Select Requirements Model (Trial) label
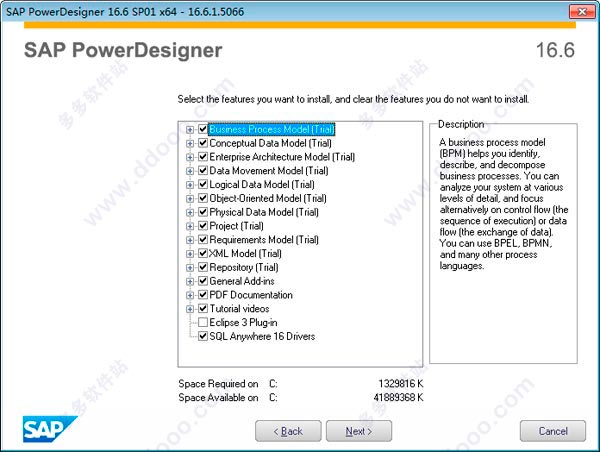This screenshot has height=452, width=600. 264,240
